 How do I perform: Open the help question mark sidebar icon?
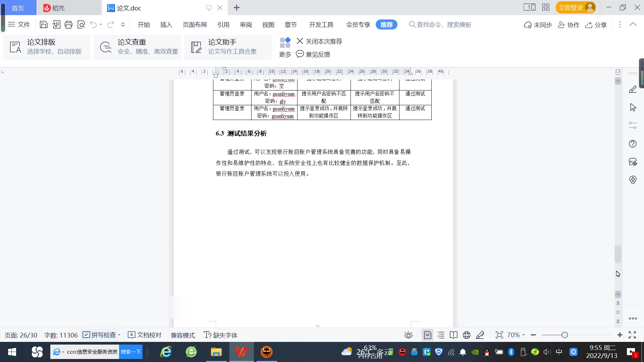coord(633,144)
